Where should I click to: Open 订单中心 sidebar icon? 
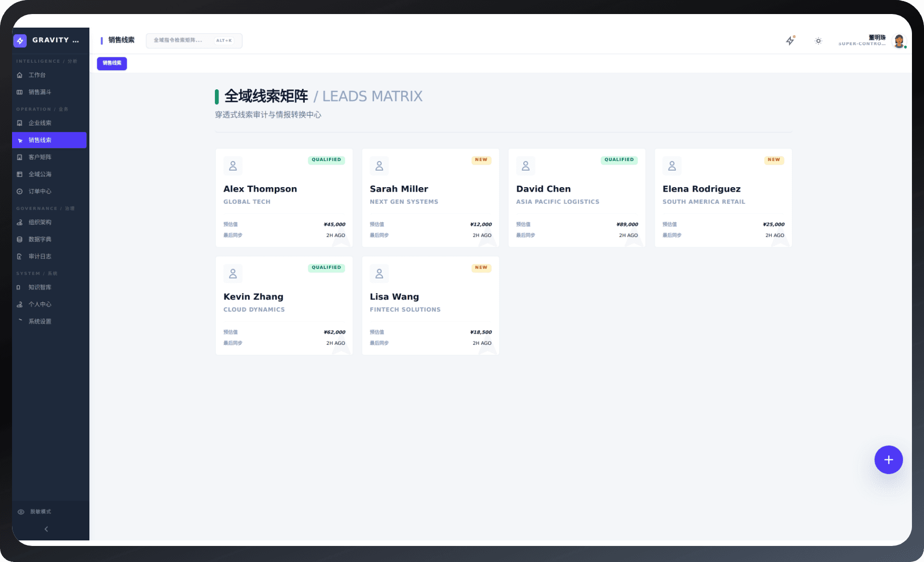[20, 191]
